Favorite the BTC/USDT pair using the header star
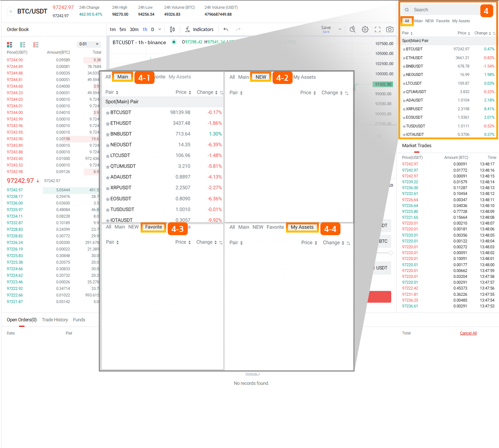 (11, 11)
